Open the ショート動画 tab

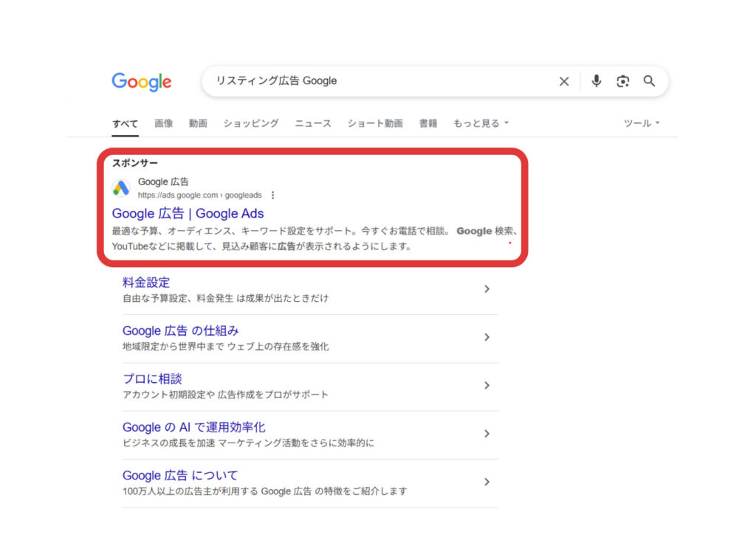[x=375, y=123]
